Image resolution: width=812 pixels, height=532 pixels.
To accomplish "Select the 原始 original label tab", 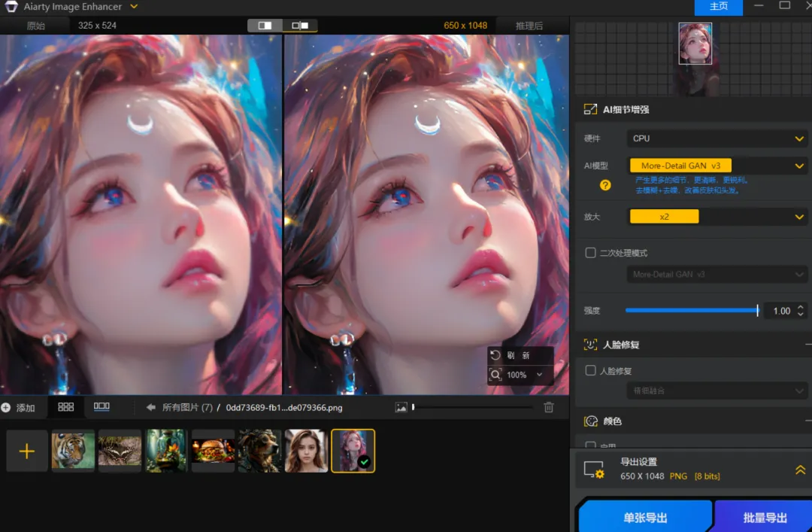I will click(36, 26).
